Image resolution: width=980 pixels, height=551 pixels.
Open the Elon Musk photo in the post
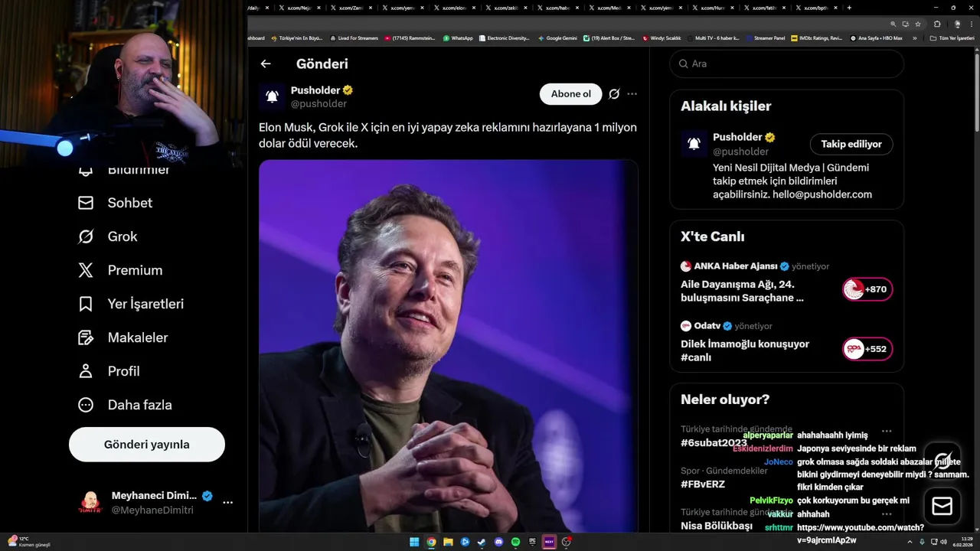click(x=449, y=346)
